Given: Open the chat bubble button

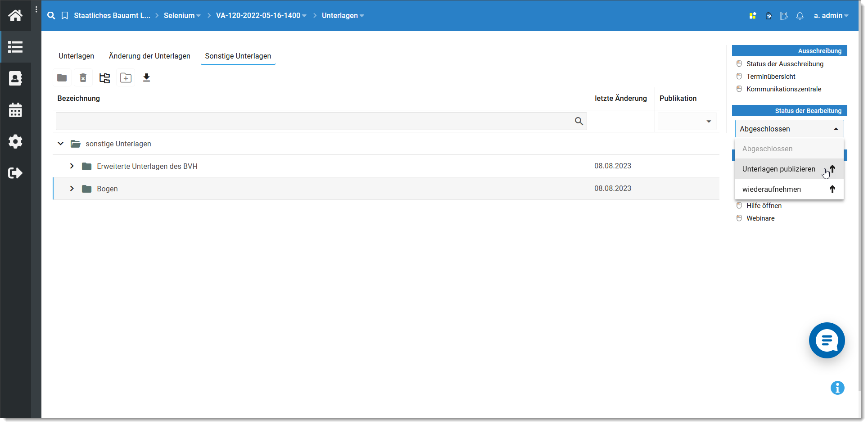Looking at the screenshot, I should (827, 340).
